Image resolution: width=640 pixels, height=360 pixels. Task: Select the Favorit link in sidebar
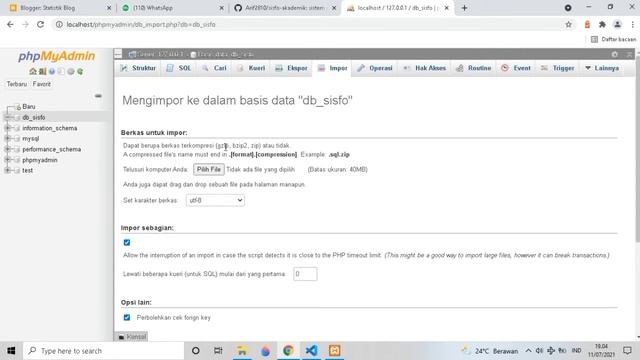(x=42, y=84)
